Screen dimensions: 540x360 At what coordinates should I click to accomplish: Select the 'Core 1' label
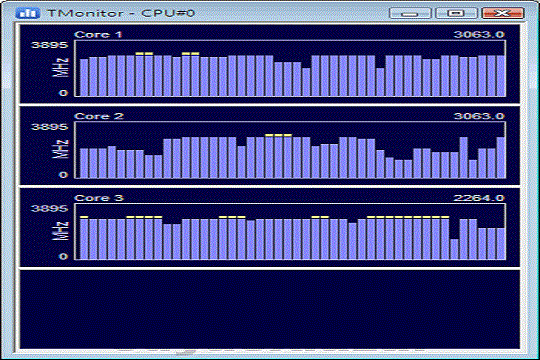[98, 34]
